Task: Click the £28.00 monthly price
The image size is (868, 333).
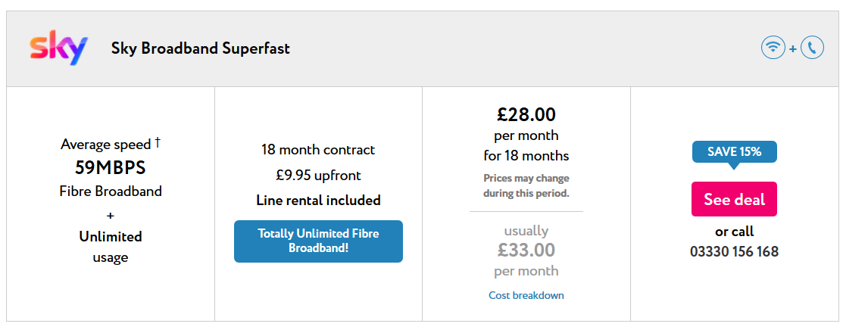Action: click(x=526, y=114)
